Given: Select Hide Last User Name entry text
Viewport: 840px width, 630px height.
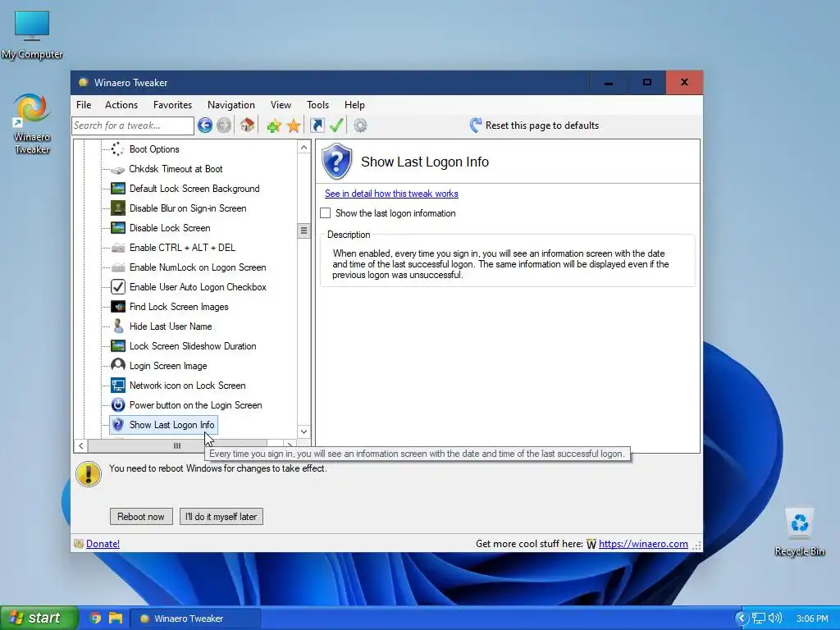Looking at the screenshot, I should tap(171, 326).
